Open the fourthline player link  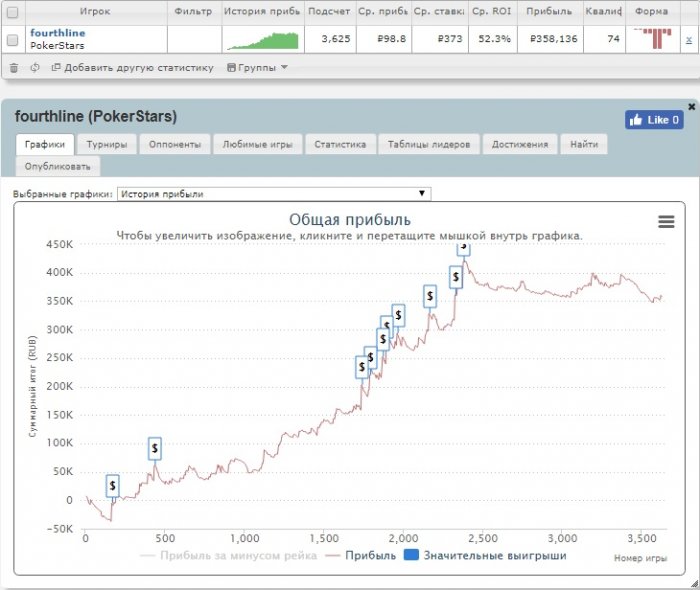click(58, 33)
